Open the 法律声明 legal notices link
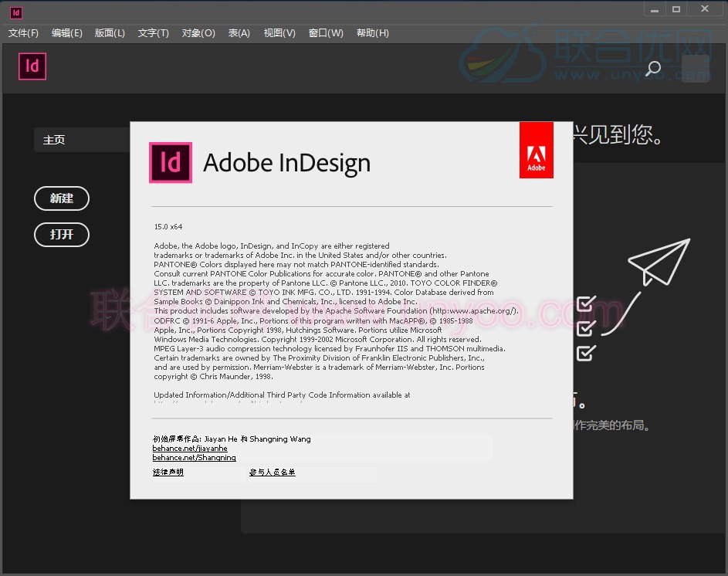 point(168,473)
